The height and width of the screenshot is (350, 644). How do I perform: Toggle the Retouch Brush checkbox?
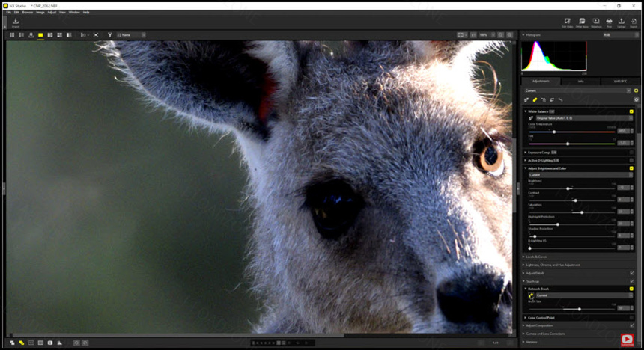[631, 289]
